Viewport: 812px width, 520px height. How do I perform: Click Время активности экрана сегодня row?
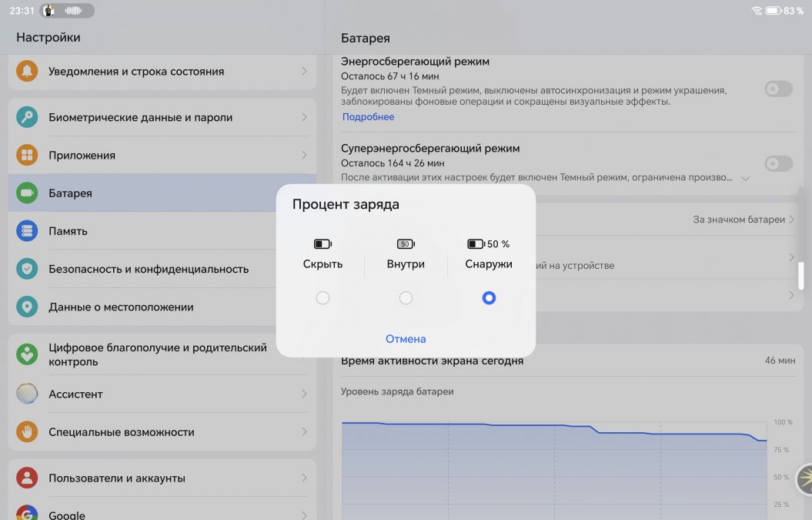coord(568,361)
